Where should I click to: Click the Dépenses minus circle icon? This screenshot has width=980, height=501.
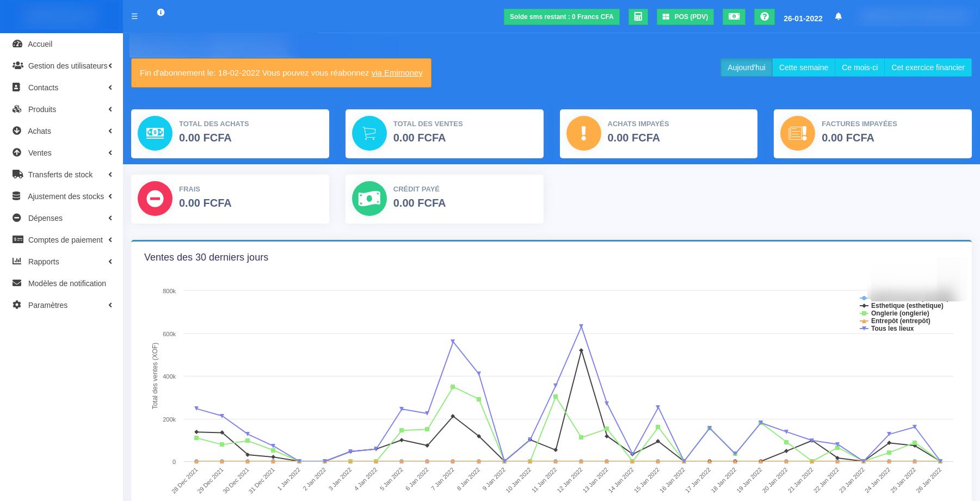[x=17, y=218]
